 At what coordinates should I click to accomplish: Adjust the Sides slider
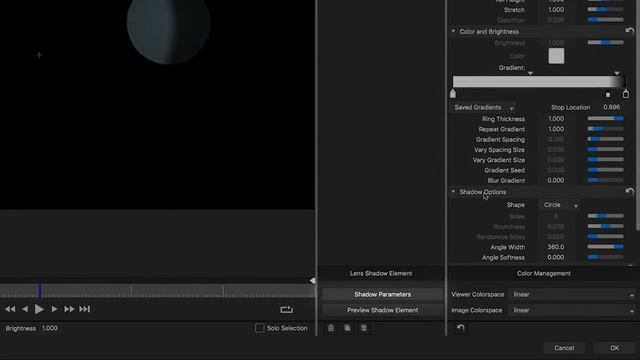(x=605, y=216)
